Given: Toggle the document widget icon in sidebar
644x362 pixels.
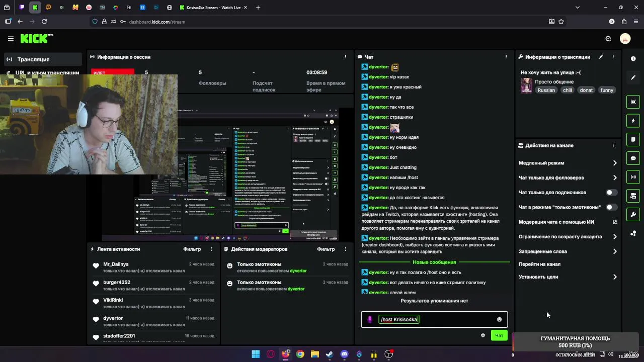Looking at the screenshot, I should [x=633, y=139].
